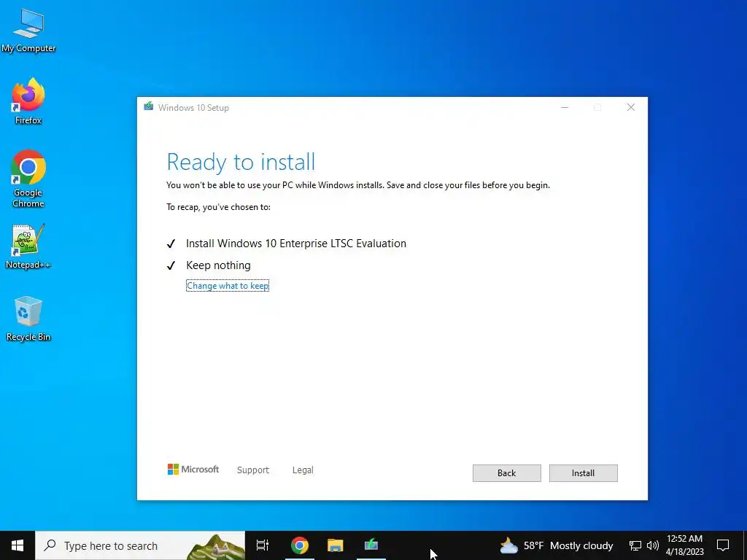747x560 pixels.
Task: Open the My Computer desktop icon
Action: click(28, 31)
